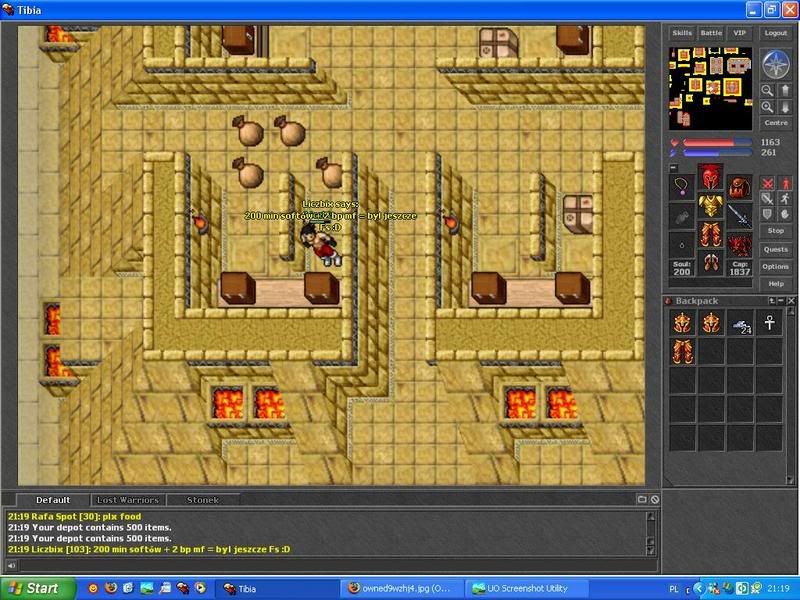Click the Help button

click(x=776, y=284)
